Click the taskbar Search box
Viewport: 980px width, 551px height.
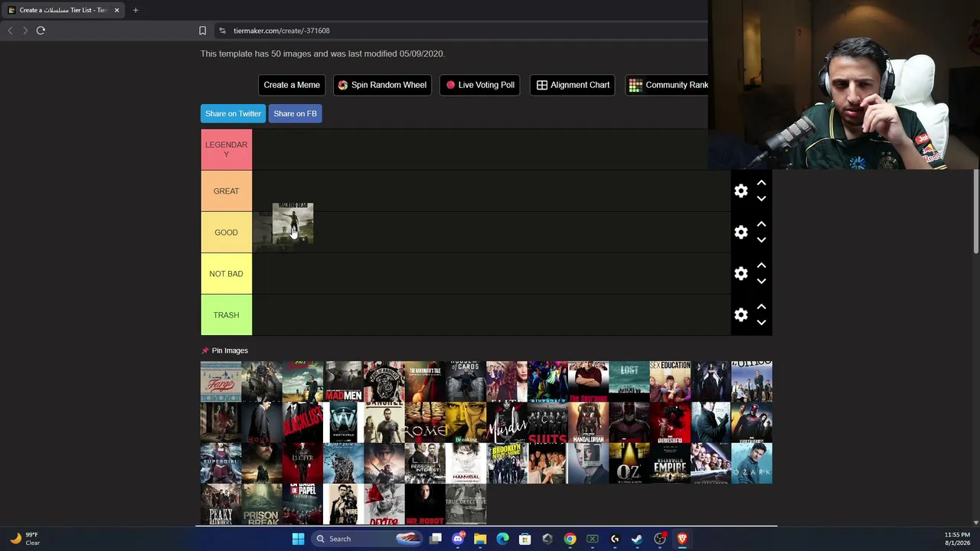tap(367, 539)
